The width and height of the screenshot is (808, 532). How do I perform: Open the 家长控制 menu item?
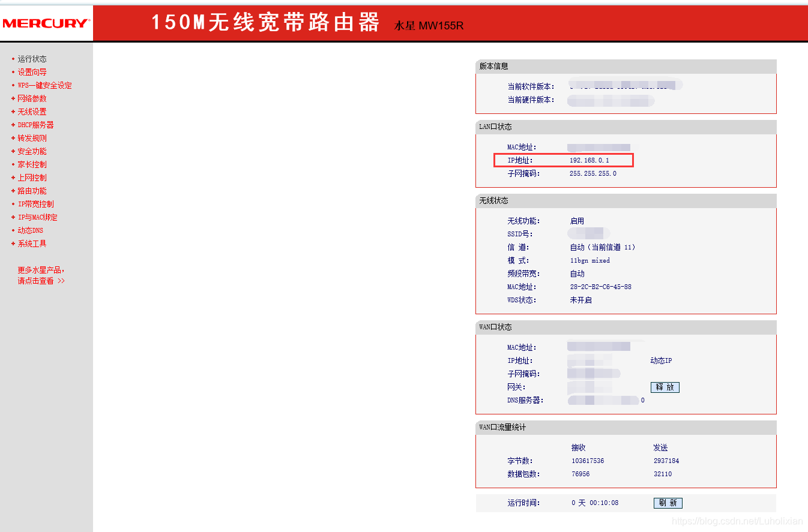tap(32, 164)
